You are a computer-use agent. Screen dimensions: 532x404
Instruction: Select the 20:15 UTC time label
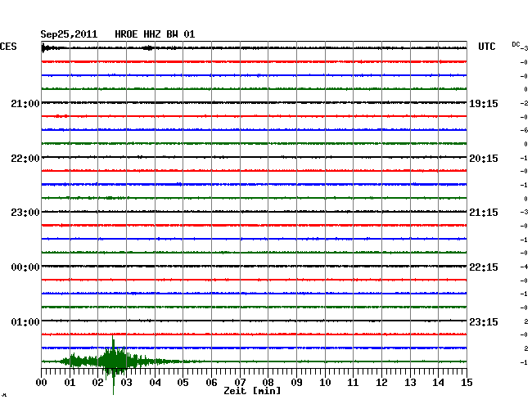[484, 159]
